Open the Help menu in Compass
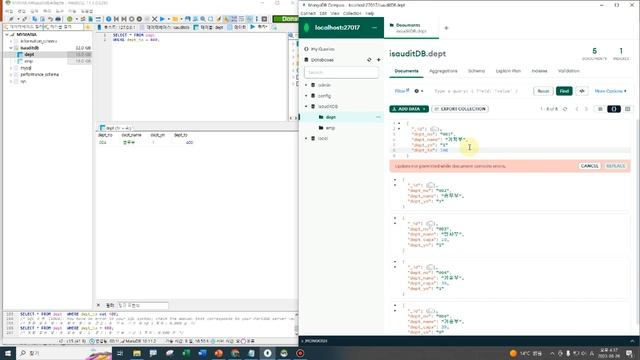640x360 pixels. (370, 13)
